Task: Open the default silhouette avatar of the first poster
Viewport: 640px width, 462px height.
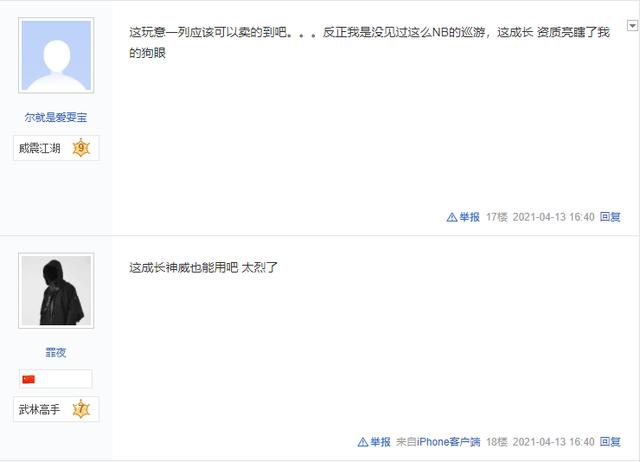Action: click(56, 56)
